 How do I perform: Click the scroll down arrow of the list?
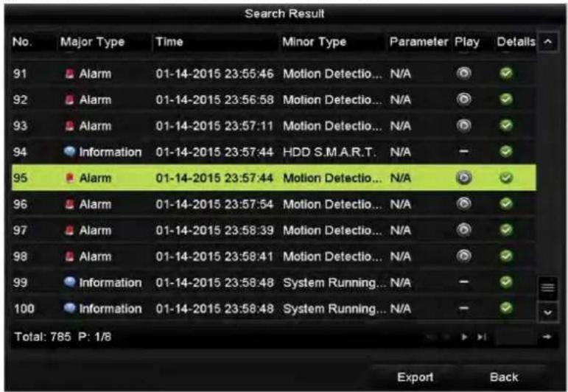547,312
